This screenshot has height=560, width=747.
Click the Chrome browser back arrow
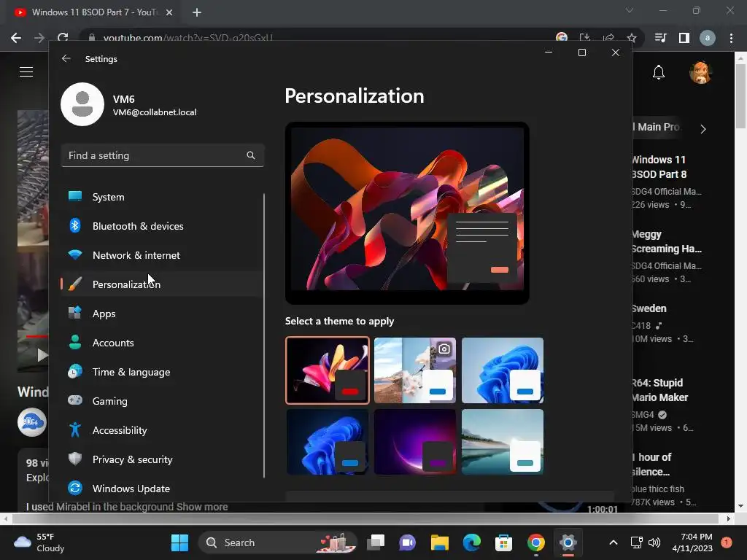coord(16,38)
